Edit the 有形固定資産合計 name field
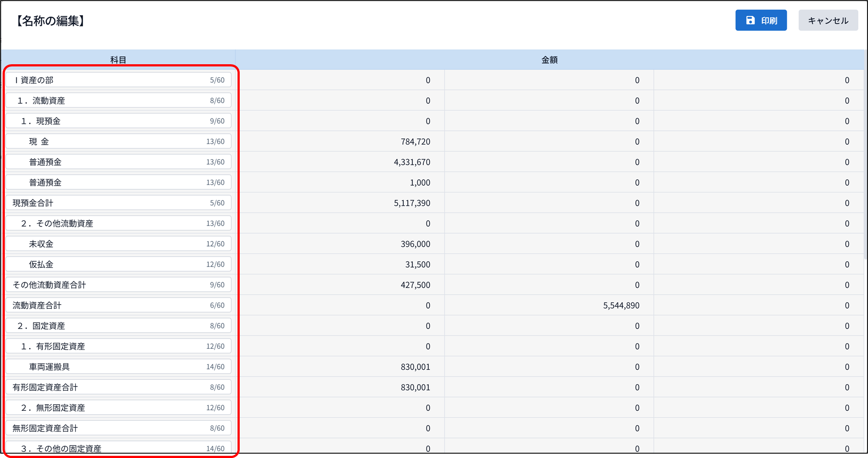The height and width of the screenshot is (458, 868). 118,387
